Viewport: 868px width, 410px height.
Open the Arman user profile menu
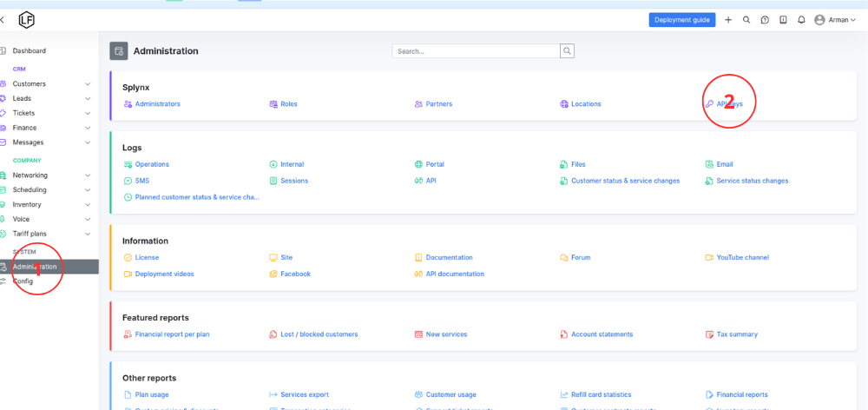pos(835,20)
